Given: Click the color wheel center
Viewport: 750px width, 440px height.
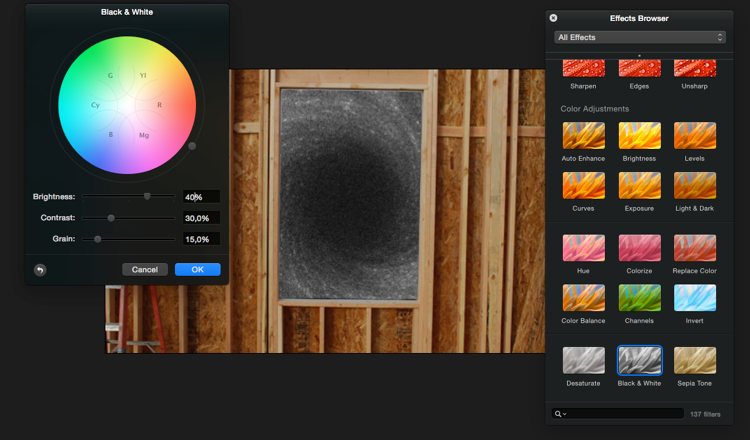Looking at the screenshot, I should 127,105.
